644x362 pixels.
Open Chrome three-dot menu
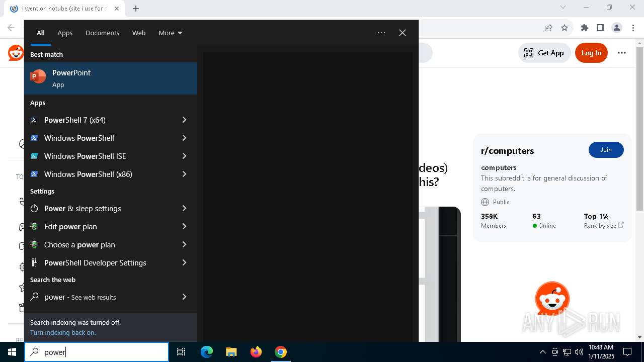click(x=633, y=28)
